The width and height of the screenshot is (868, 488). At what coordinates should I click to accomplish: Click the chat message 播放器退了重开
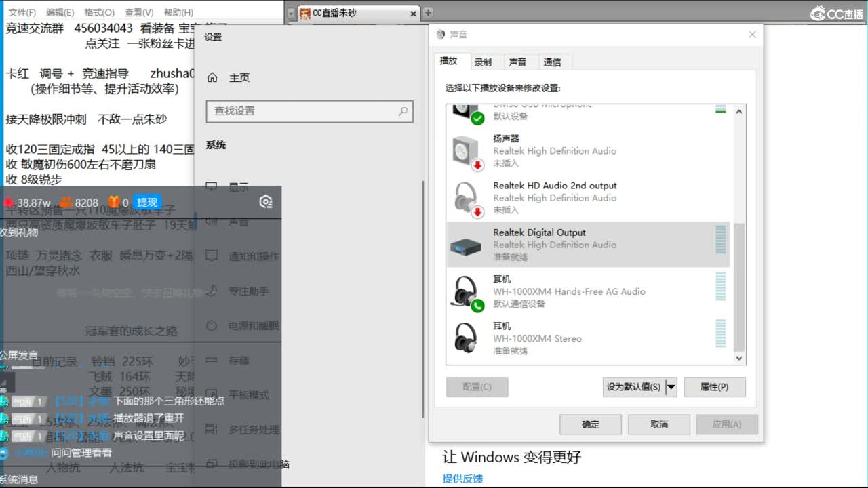point(149,418)
